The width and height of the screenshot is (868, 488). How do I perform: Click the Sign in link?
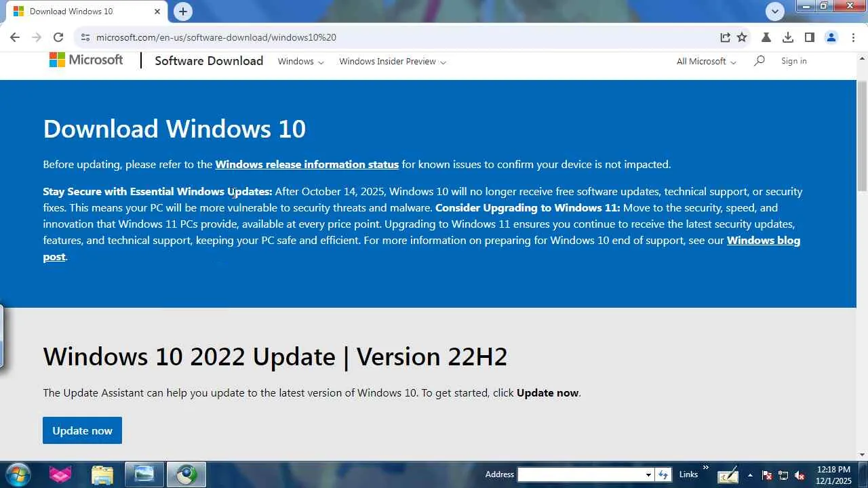pyautogui.click(x=794, y=61)
